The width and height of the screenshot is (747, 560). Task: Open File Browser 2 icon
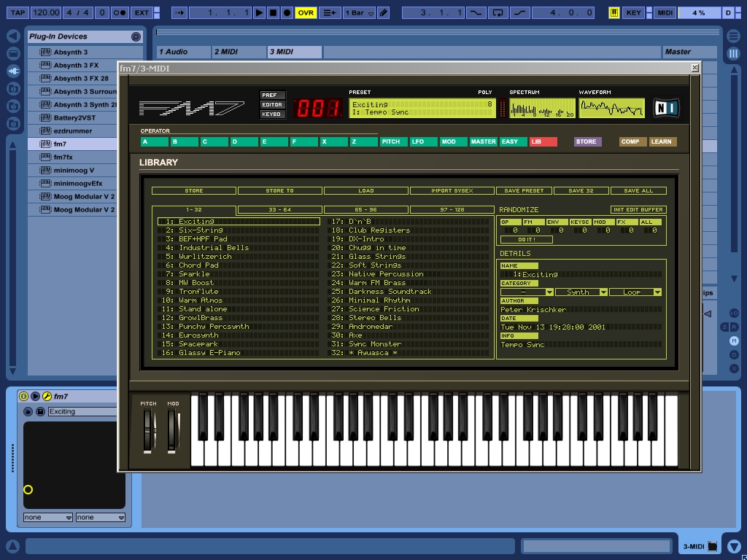(13, 106)
